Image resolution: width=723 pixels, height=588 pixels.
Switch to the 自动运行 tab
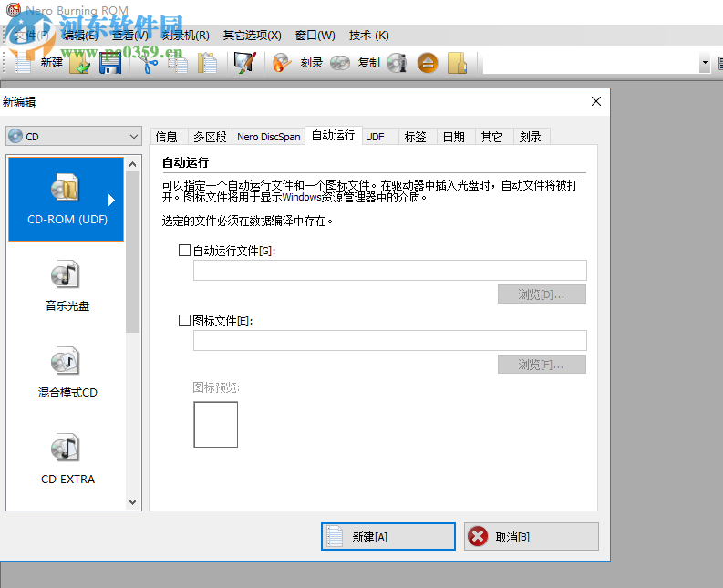coord(334,135)
